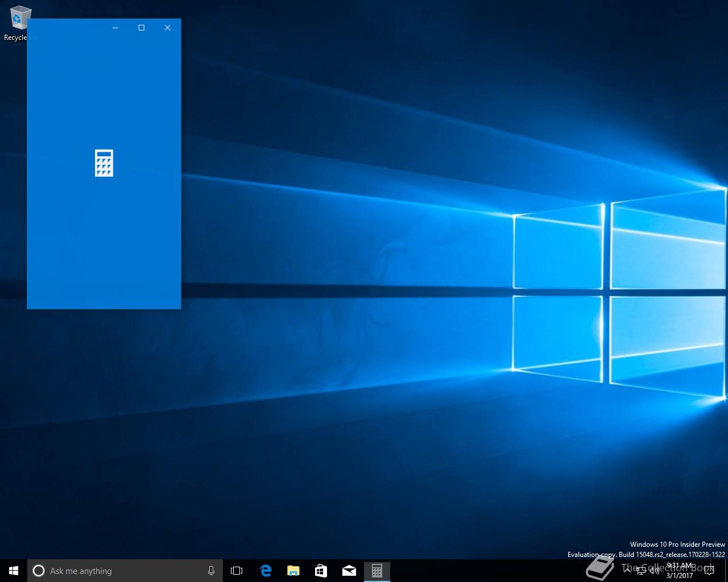This screenshot has width=728, height=582.
Task: Open the Mail app from the taskbar
Action: [x=349, y=571]
